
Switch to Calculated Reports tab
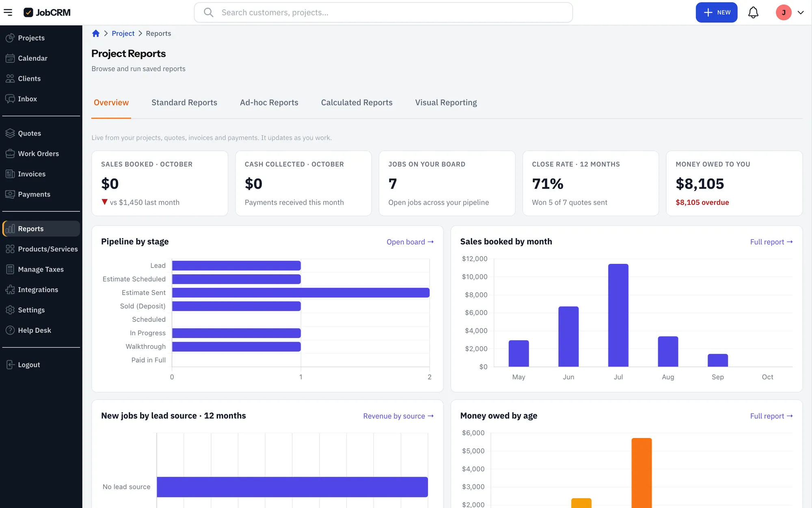356,102
